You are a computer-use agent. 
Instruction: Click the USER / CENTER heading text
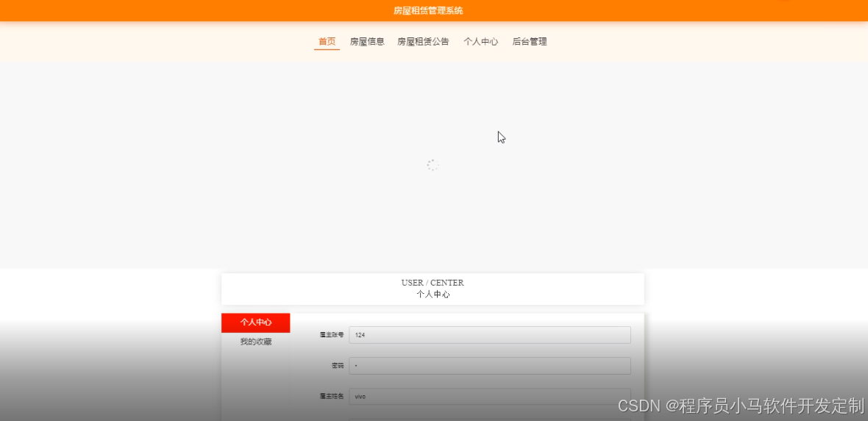pyautogui.click(x=433, y=283)
